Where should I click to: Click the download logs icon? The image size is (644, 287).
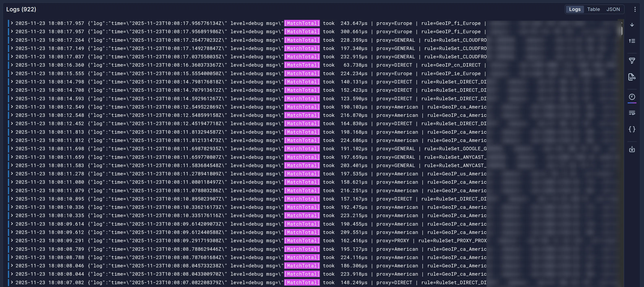click(632, 149)
